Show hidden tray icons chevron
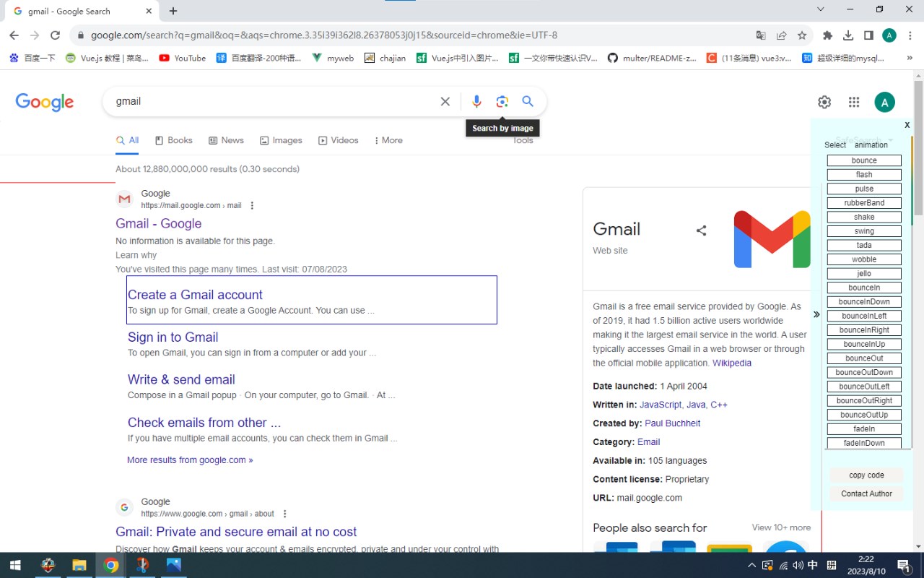This screenshot has height=578, width=924. (x=751, y=565)
